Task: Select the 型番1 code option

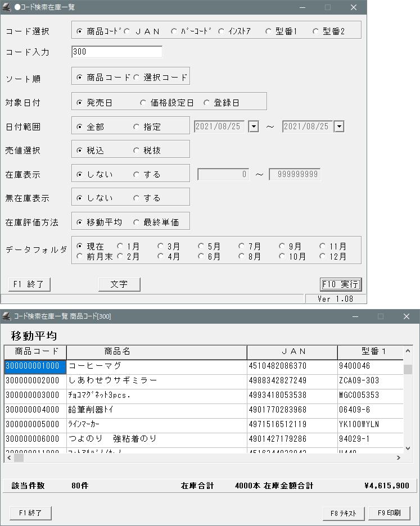Action: tap(268, 31)
